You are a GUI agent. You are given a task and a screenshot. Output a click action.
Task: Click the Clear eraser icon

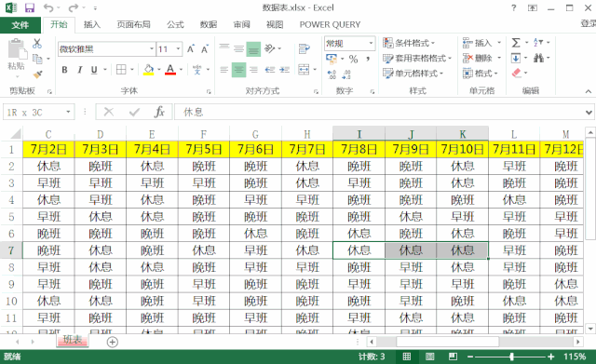pos(516,73)
